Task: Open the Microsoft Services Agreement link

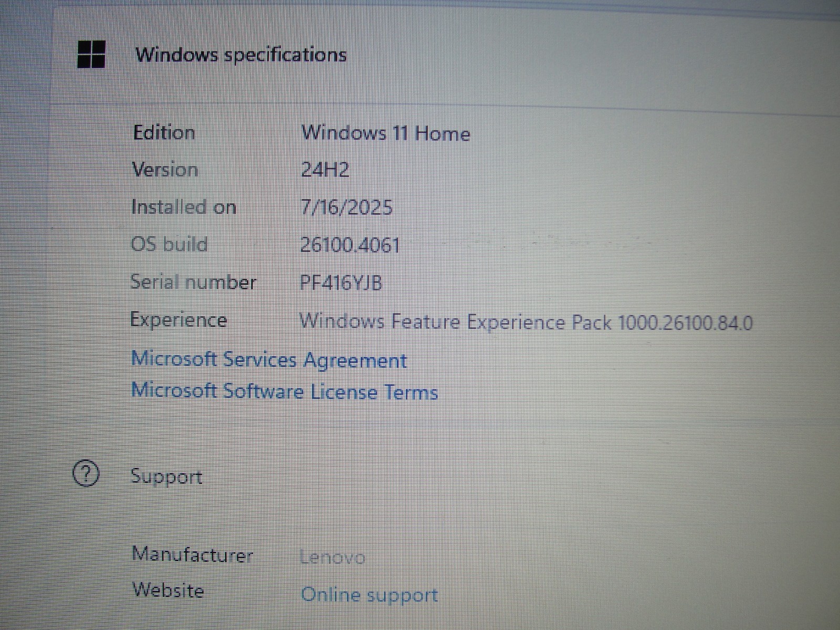Action: point(269,360)
